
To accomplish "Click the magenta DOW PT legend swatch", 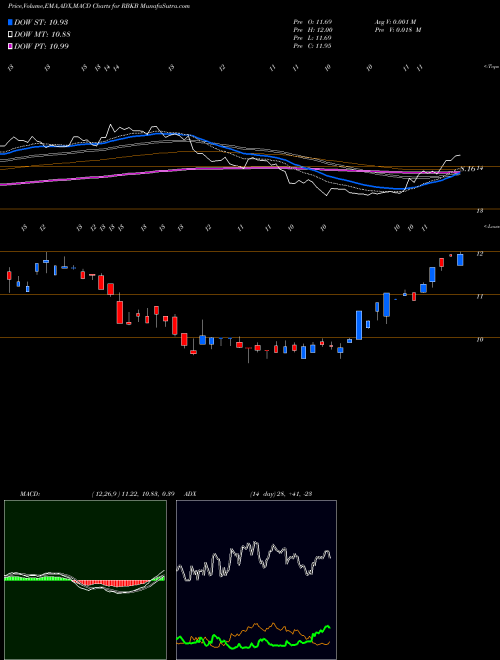I will point(10,46).
